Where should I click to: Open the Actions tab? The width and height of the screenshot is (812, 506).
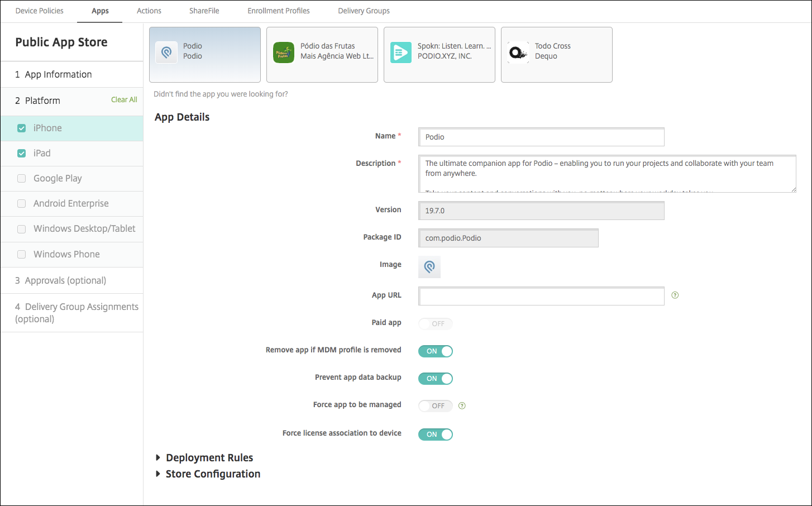click(149, 11)
